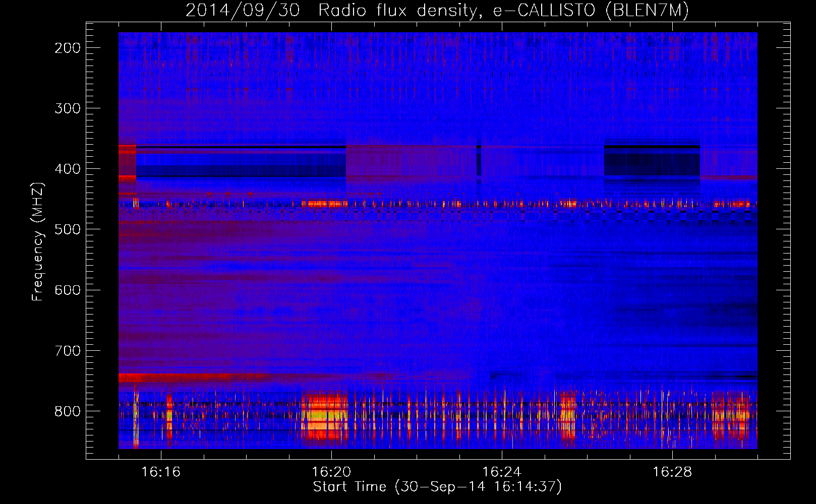Click the 700 frequency tick label
Screen dimensions: 816x504
coord(68,351)
